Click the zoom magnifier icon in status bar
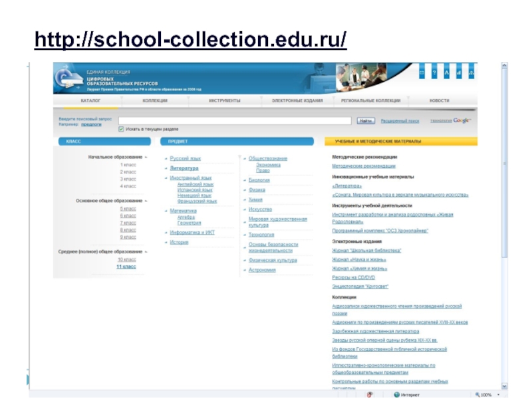This screenshot has height=399, width=532. pos(477,394)
